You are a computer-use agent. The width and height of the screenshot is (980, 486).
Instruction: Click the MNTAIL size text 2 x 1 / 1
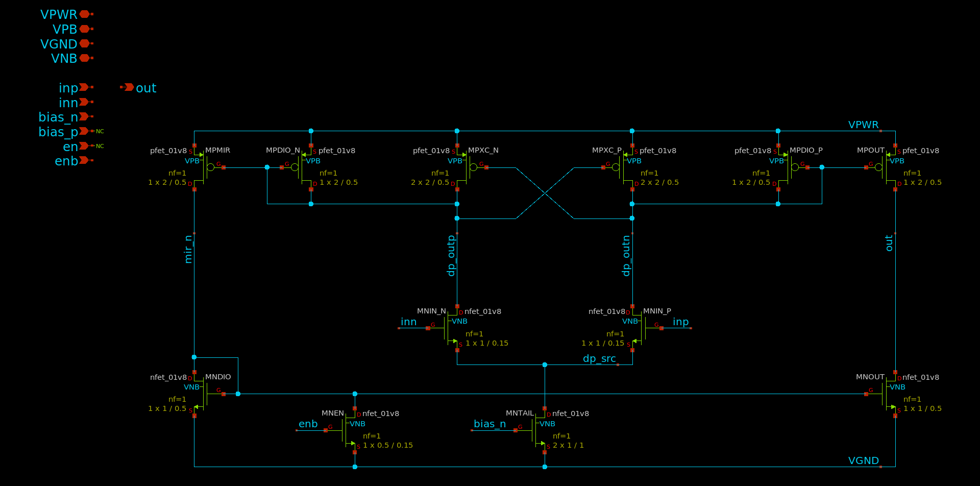(x=568, y=445)
